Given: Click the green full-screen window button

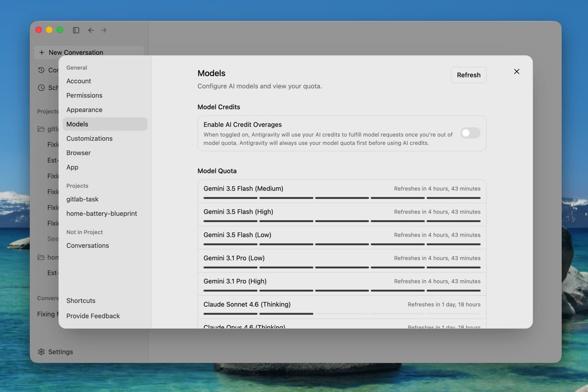Looking at the screenshot, I should [60, 30].
